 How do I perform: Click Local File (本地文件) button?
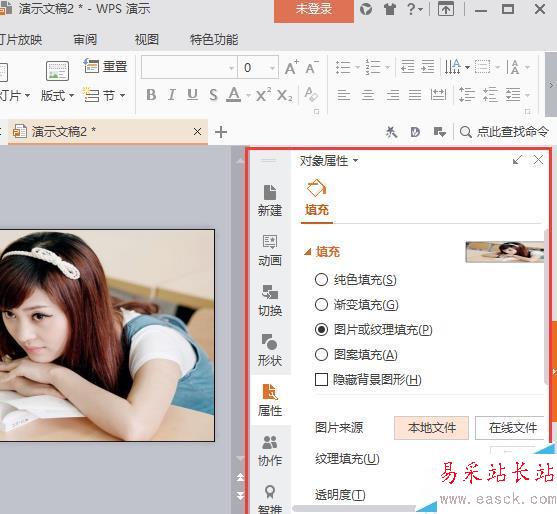pyautogui.click(x=431, y=428)
